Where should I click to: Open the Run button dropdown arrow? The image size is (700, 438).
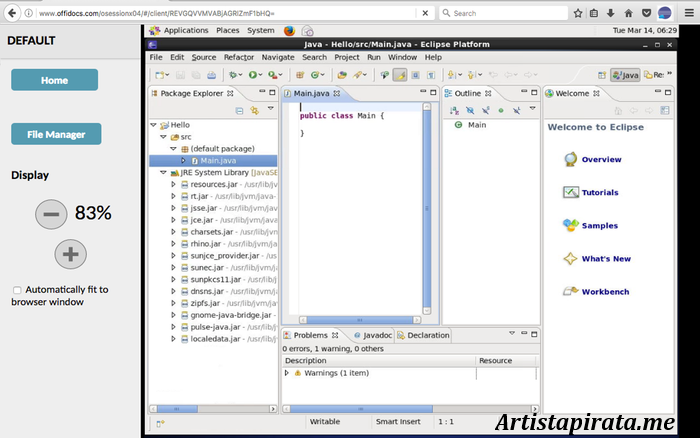260,75
